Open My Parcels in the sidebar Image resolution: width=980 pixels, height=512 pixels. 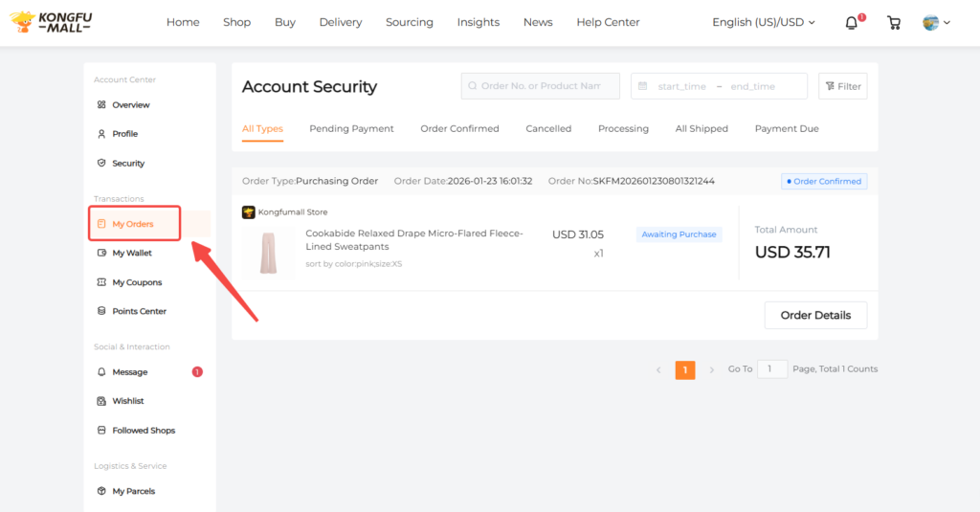[133, 491]
